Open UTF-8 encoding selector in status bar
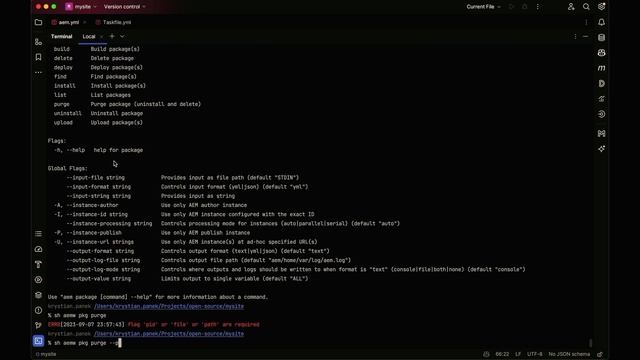Viewport: 640px width, 360px height. tap(535, 354)
